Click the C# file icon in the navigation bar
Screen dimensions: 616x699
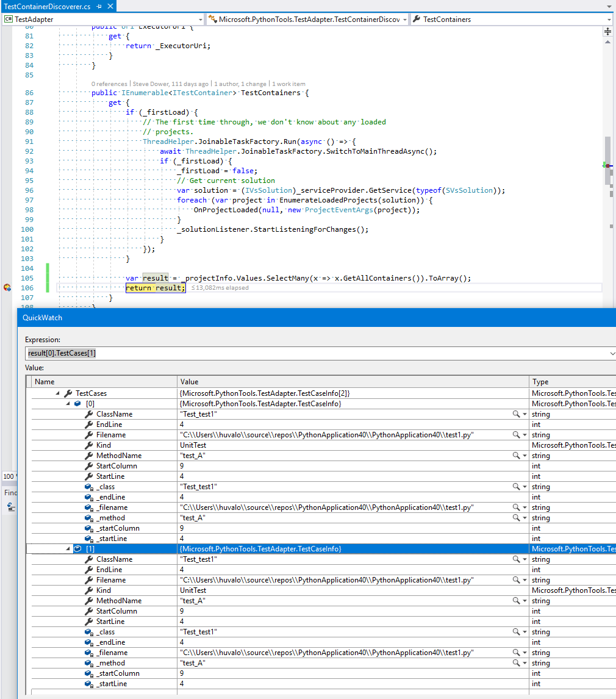(7, 19)
